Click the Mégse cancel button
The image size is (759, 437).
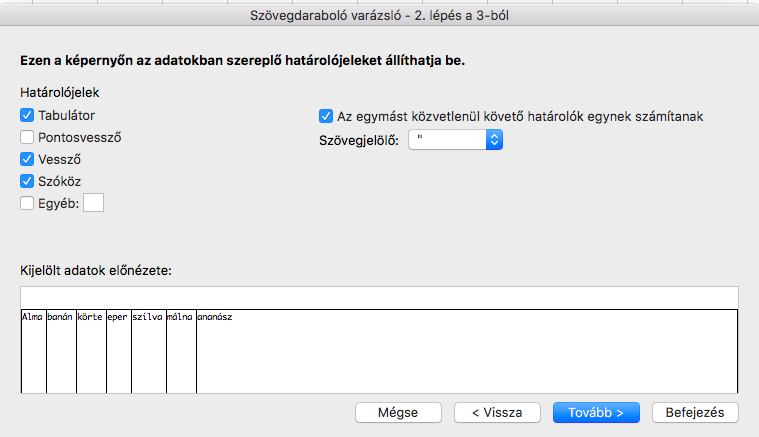398,412
